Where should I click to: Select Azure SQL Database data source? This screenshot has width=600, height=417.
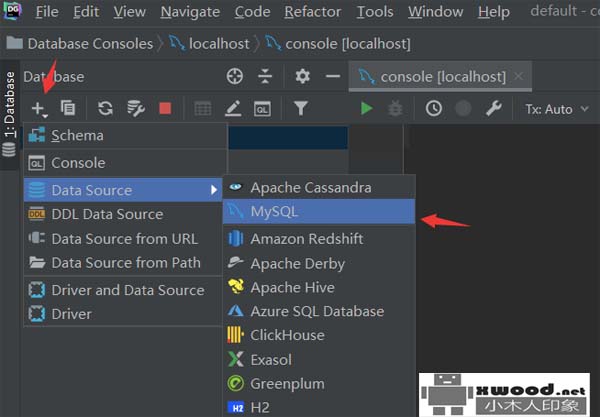(x=319, y=311)
